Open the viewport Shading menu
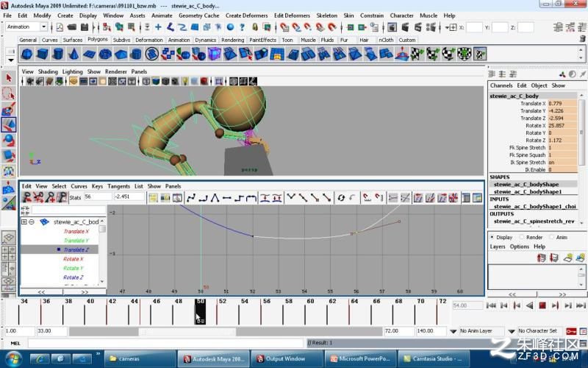The image size is (588, 368). (x=48, y=71)
